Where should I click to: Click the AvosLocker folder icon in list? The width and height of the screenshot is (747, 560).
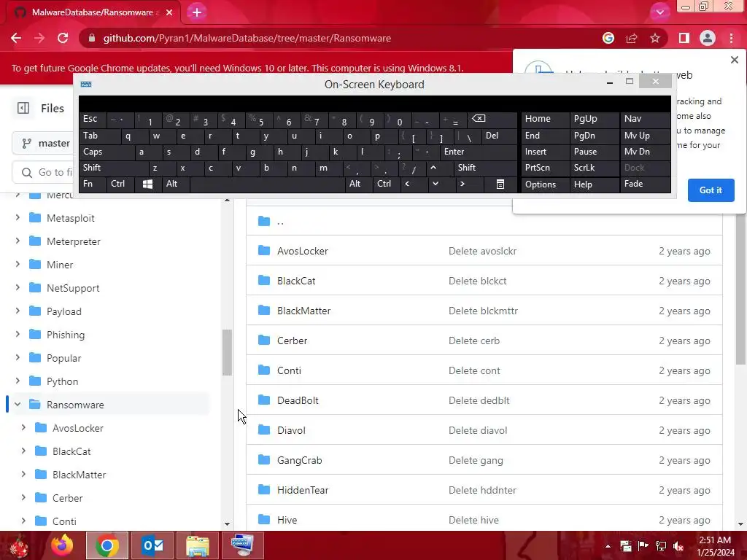click(264, 251)
